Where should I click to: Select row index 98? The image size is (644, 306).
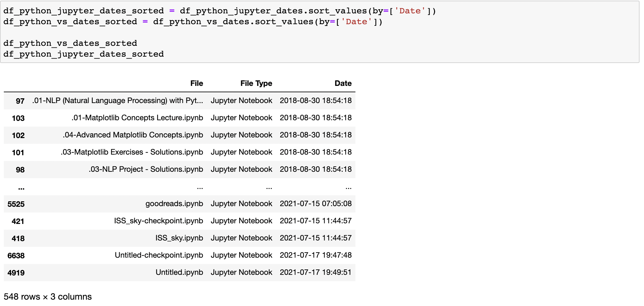(20, 170)
